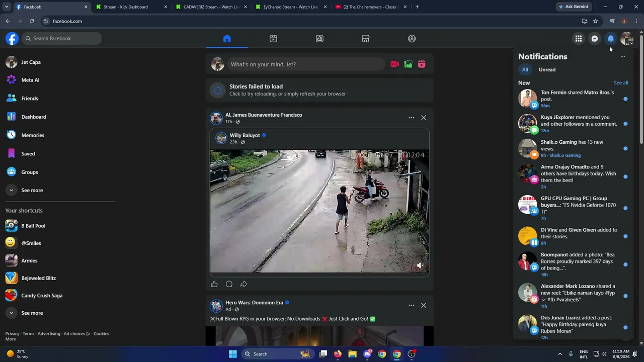The image size is (644, 362).
Task: Close notifications via the bell icon
Action: [611, 39]
